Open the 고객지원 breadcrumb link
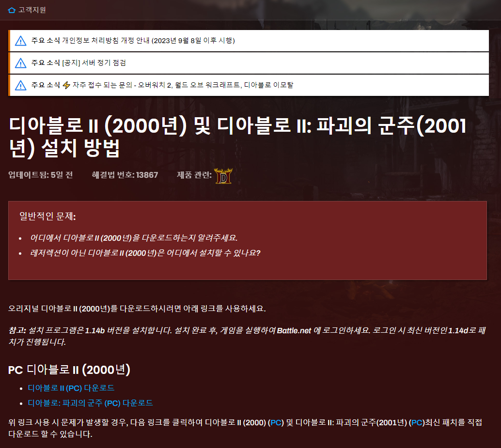Screen dimensions: 501x448 (32, 10)
